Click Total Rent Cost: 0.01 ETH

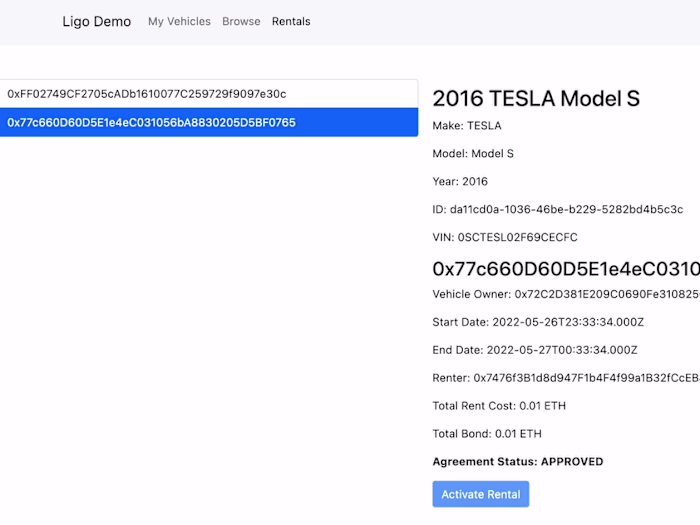499,406
